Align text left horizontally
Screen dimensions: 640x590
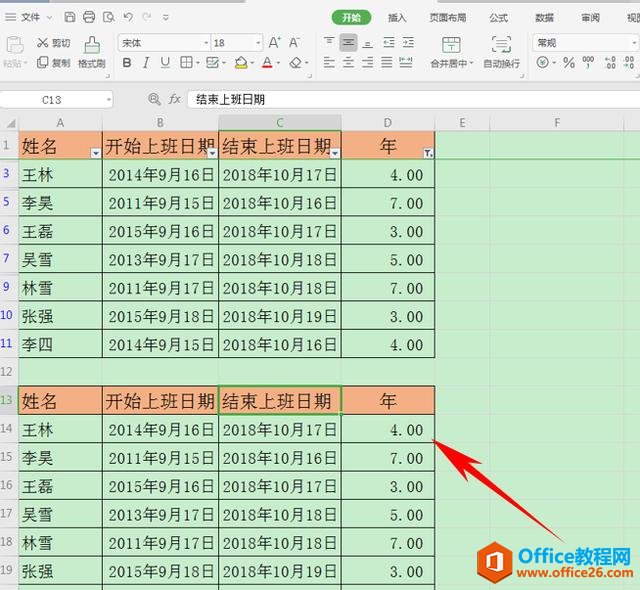tap(329, 62)
